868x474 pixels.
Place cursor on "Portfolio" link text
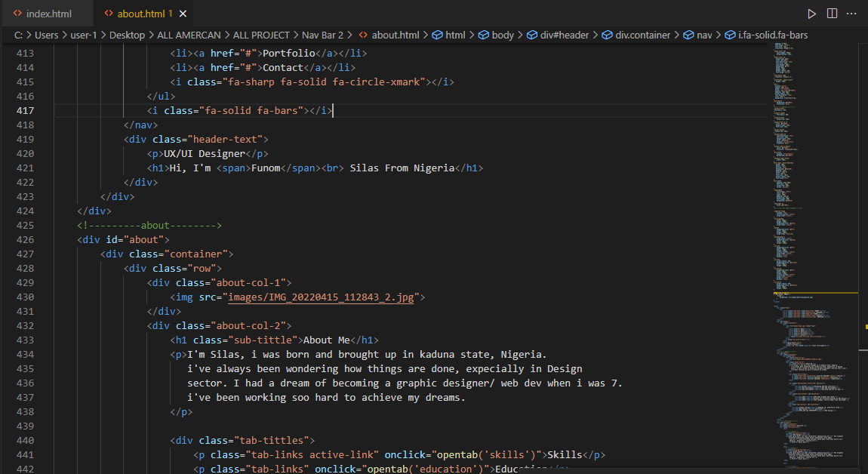289,53
